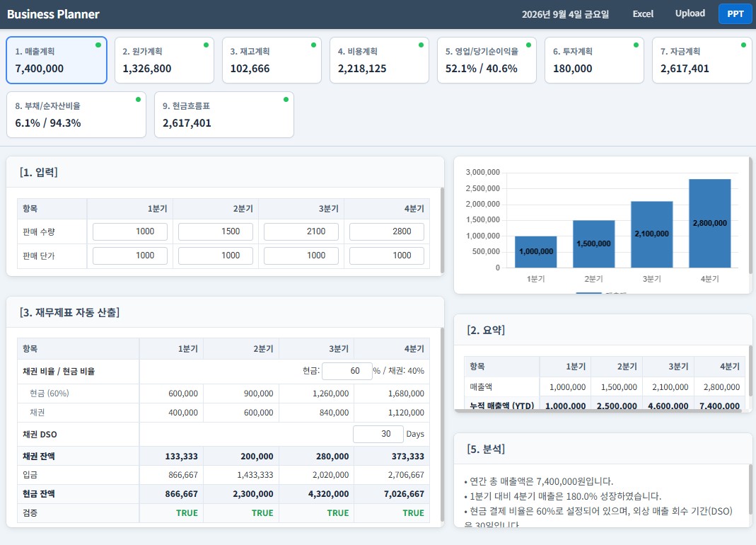Viewport: 756px width, 545px height.
Task: Click the 현금 잔액 value 7,026,667
Action: pos(404,494)
